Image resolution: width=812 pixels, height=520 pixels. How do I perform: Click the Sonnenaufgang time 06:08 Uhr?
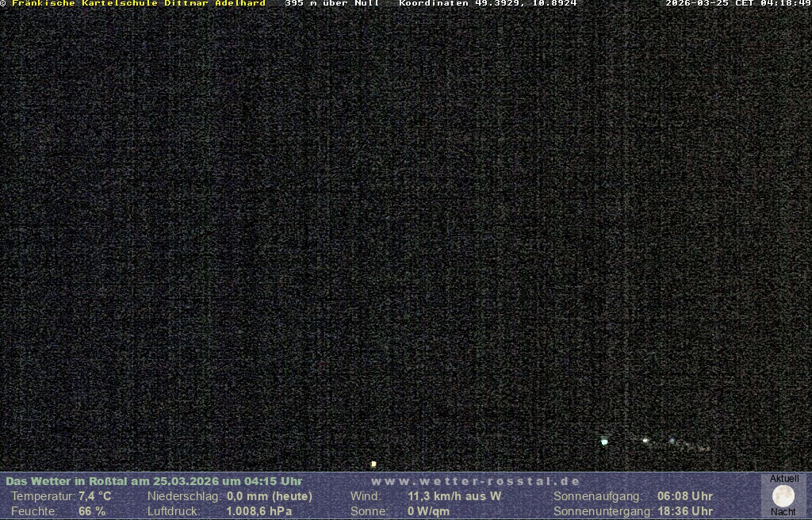coord(685,496)
